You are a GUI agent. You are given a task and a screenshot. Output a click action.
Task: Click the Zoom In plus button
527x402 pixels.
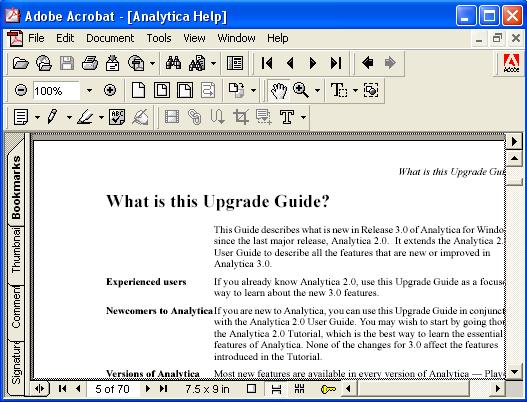click(110, 90)
